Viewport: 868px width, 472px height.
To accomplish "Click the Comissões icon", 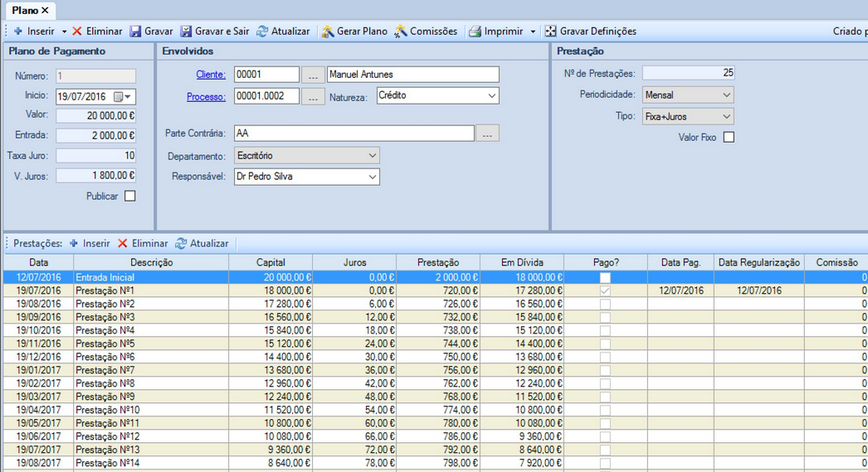I will pyautogui.click(x=401, y=32).
